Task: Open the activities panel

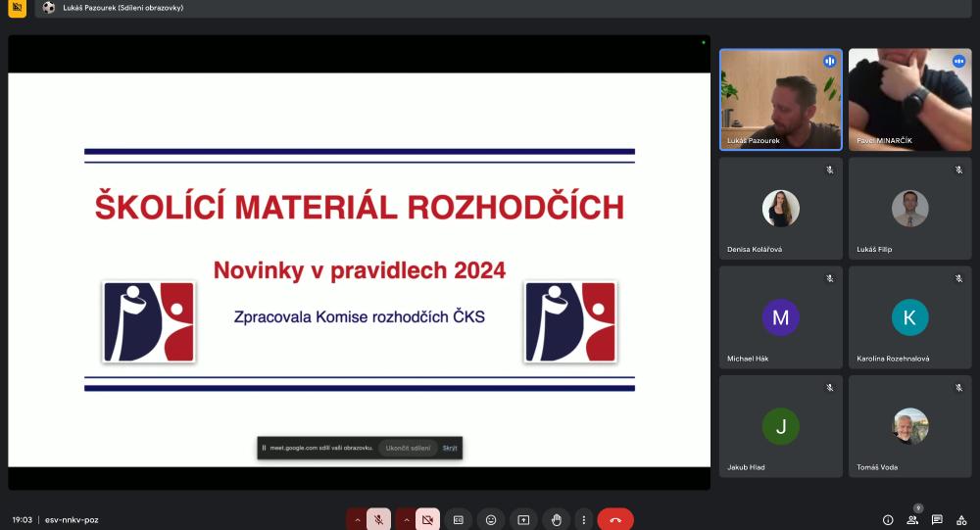Action: (961, 520)
